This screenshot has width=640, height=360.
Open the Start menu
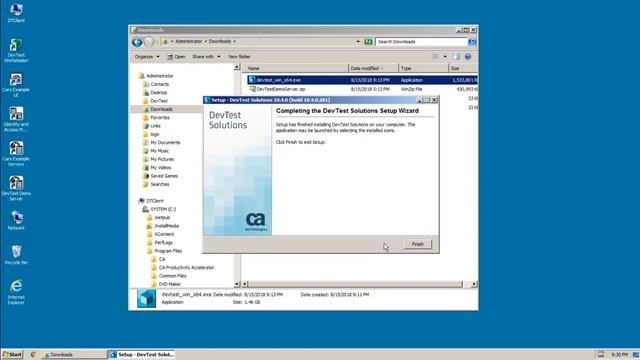point(12,354)
